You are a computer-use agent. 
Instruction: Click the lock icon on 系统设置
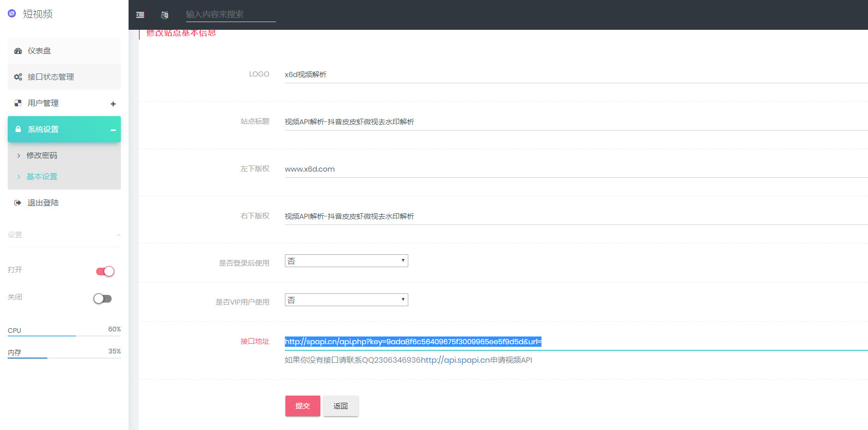click(18, 129)
